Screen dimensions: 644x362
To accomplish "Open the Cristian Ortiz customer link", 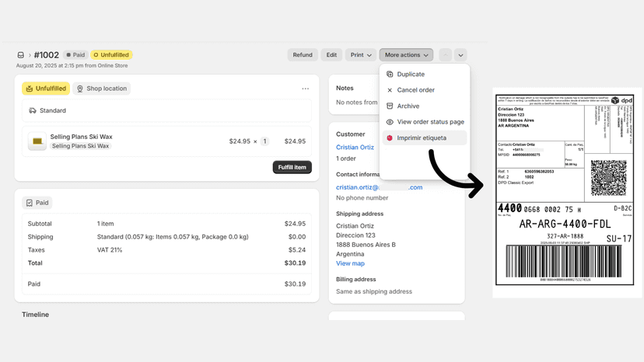I will (355, 148).
